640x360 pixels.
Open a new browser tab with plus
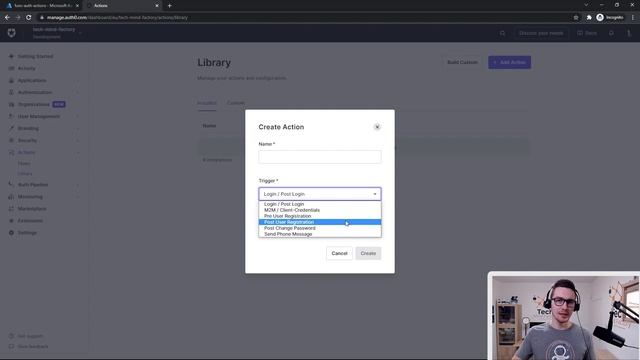pyautogui.click(x=169, y=6)
